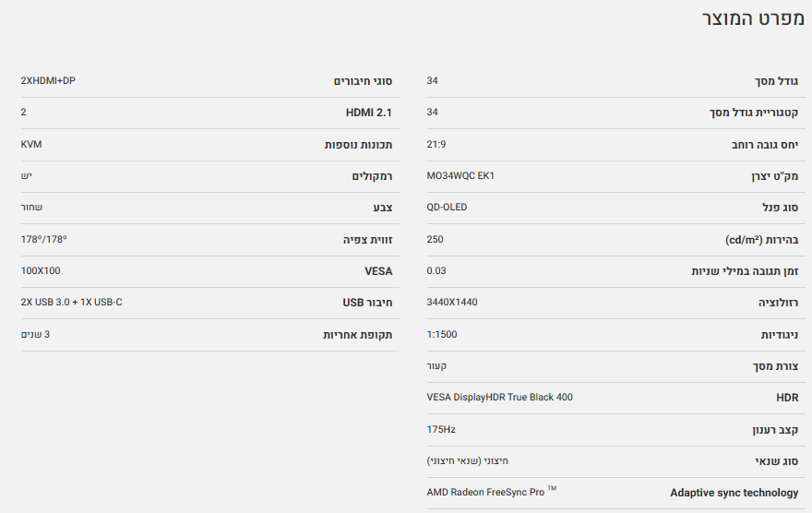Select the 3440X1440 resolution value
Image resolution: width=812 pixels, height=513 pixels.
coord(452,303)
